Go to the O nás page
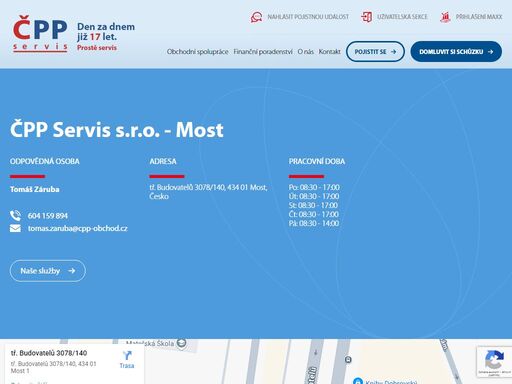Viewport: 512px width, 384px height. pos(305,52)
